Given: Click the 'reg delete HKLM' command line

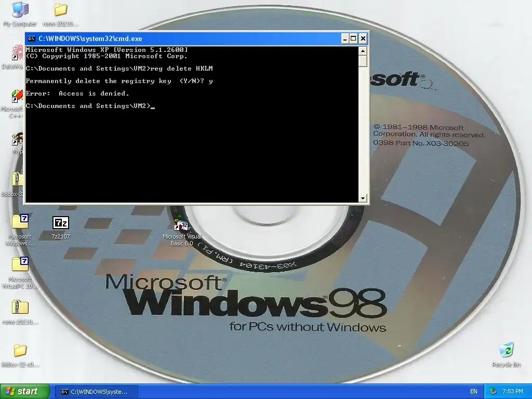Looking at the screenshot, I should pos(119,69).
